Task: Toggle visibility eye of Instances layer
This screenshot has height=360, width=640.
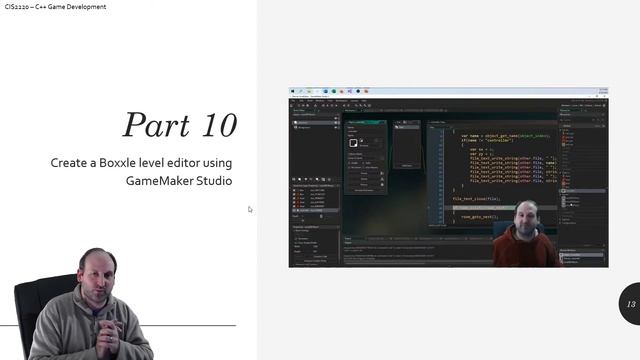Action: click(x=336, y=122)
